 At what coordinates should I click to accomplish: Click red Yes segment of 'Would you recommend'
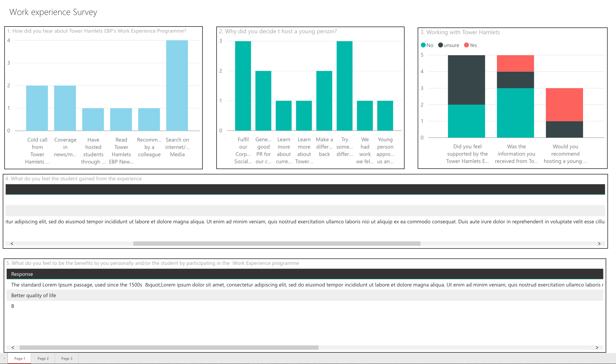(564, 105)
